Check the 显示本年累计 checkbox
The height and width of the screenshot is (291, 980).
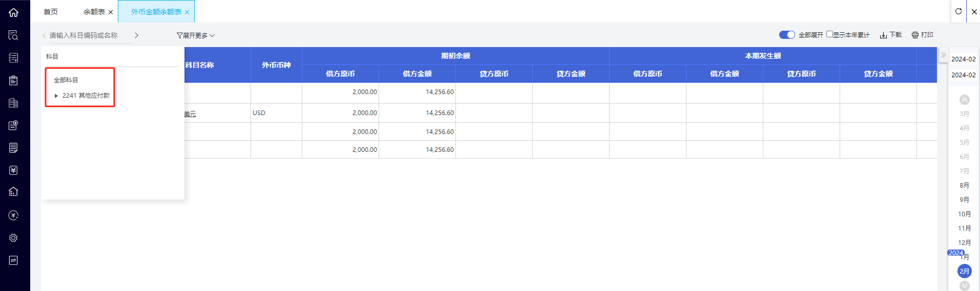(829, 34)
